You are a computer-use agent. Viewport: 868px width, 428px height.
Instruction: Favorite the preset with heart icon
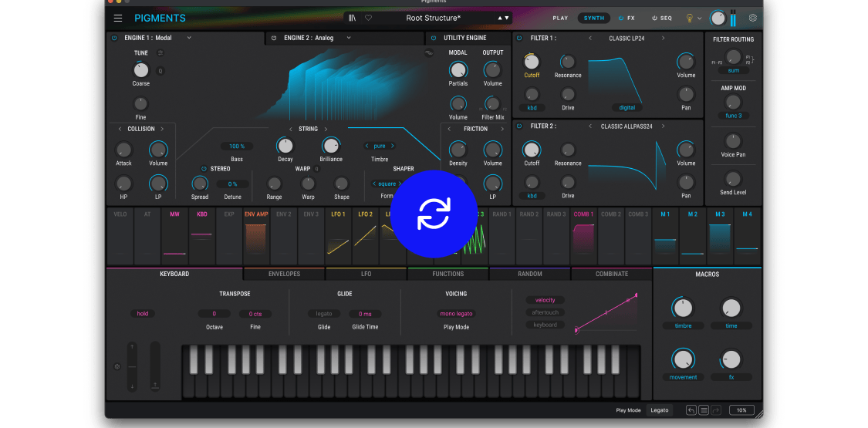[x=368, y=18]
